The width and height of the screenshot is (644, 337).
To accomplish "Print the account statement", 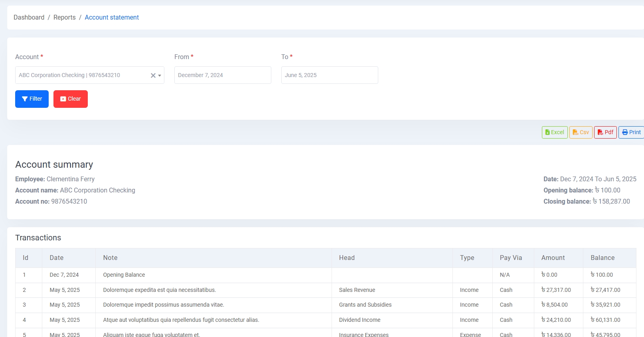I will 631,132.
